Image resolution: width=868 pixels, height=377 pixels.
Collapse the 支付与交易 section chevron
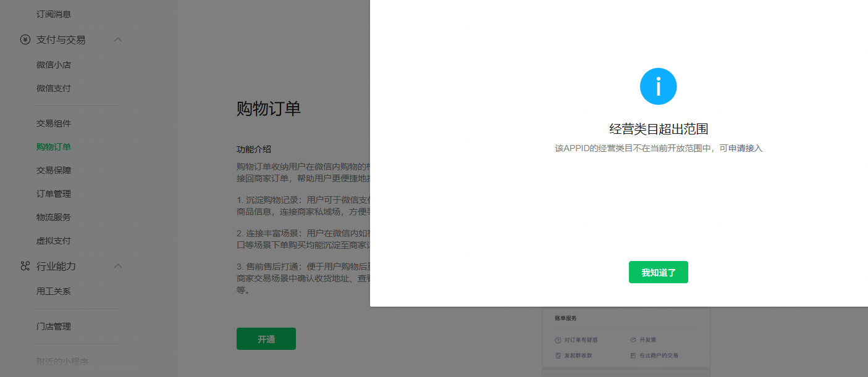click(x=118, y=39)
